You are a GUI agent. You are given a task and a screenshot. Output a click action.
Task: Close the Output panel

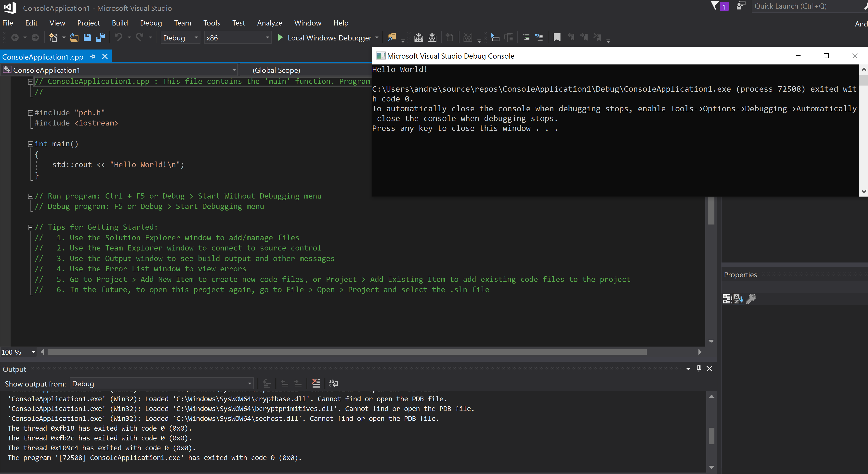(x=709, y=369)
